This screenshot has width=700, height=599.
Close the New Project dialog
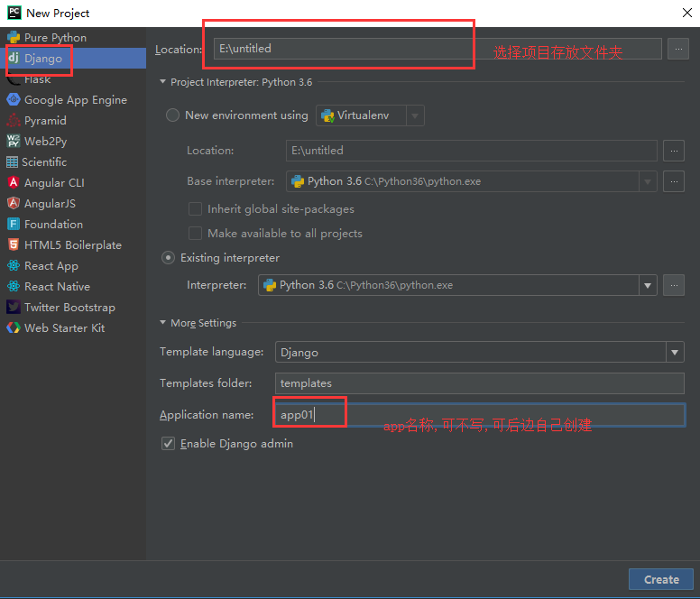click(x=687, y=13)
